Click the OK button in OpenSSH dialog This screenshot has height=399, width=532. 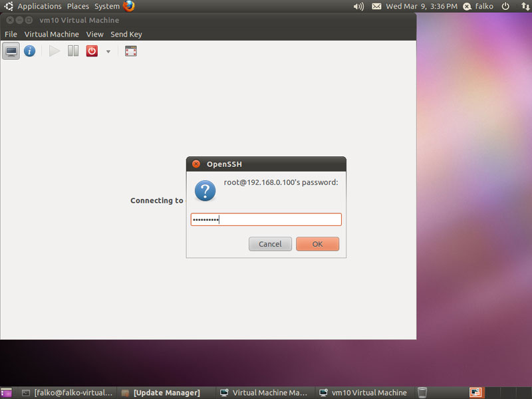click(318, 244)
